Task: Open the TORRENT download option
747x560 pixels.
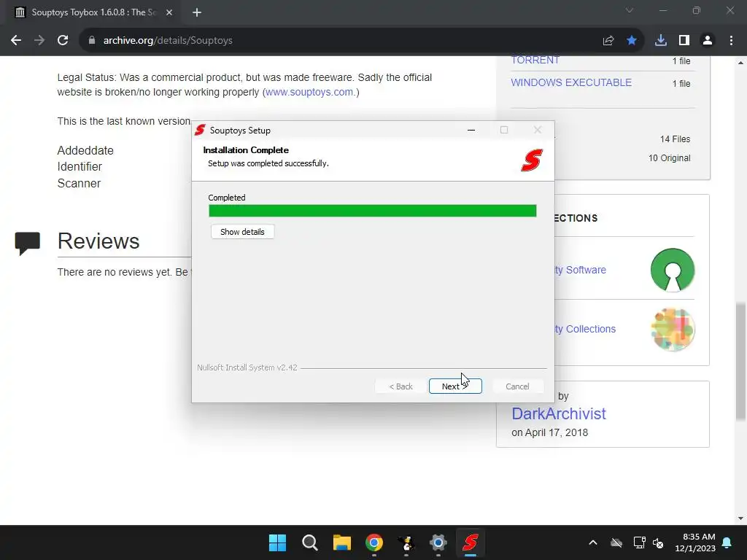Action: click(535, 60)
